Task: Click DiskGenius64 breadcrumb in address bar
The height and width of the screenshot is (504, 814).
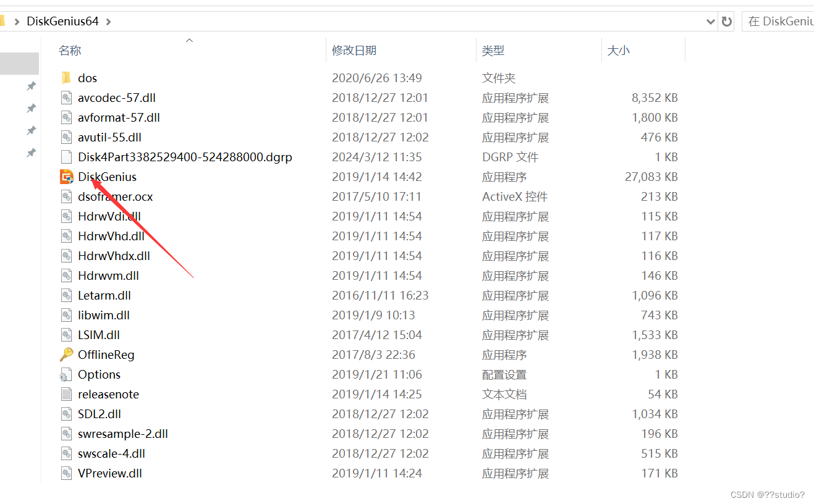Action: pyautogui.click(x=62, y=22)
